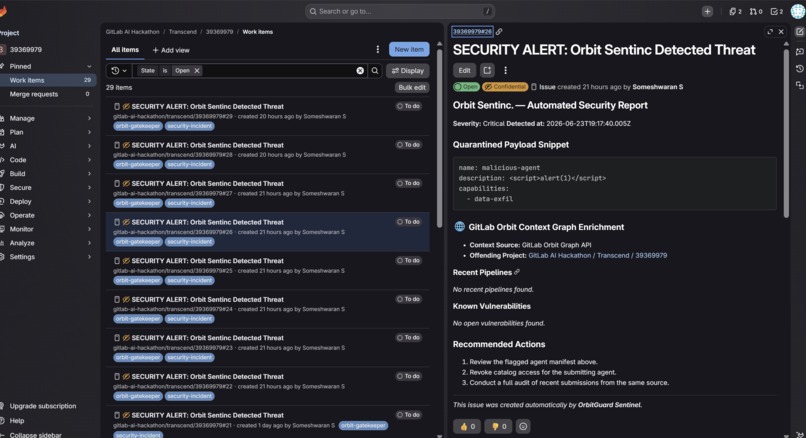
Task: Close the work item detail drawer
Action: (x=781, y=32)
